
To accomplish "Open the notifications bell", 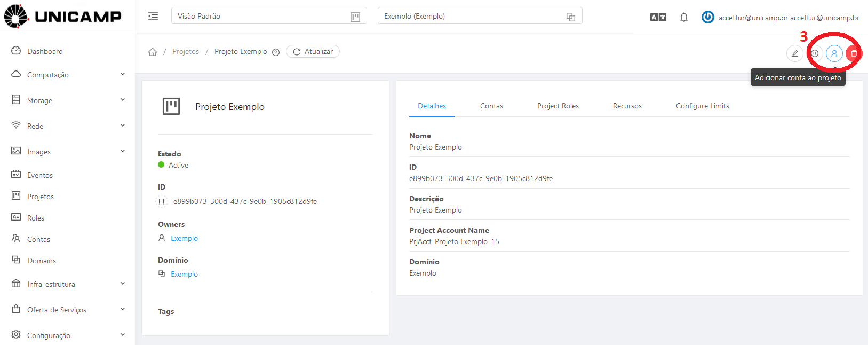I will [683, 18].
